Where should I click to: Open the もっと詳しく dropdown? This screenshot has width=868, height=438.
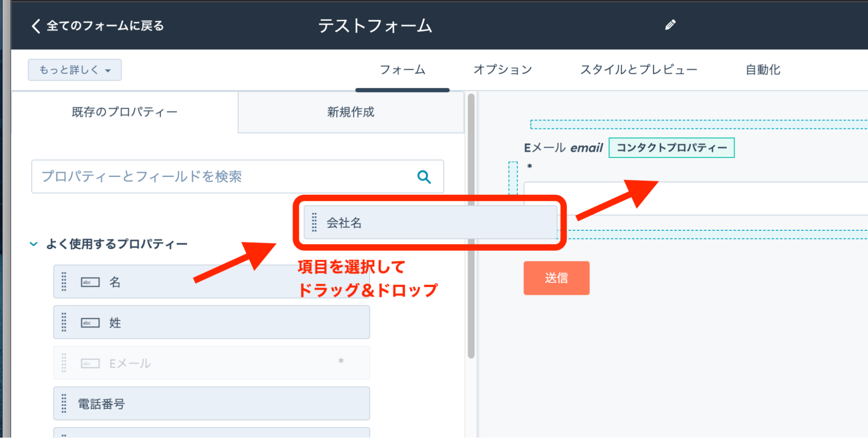(75, 70)
